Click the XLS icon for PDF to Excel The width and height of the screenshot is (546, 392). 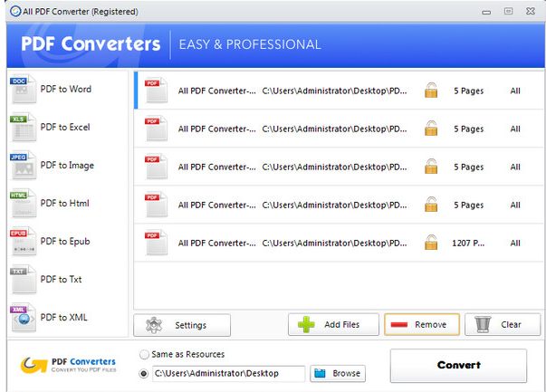click(23, 127)
